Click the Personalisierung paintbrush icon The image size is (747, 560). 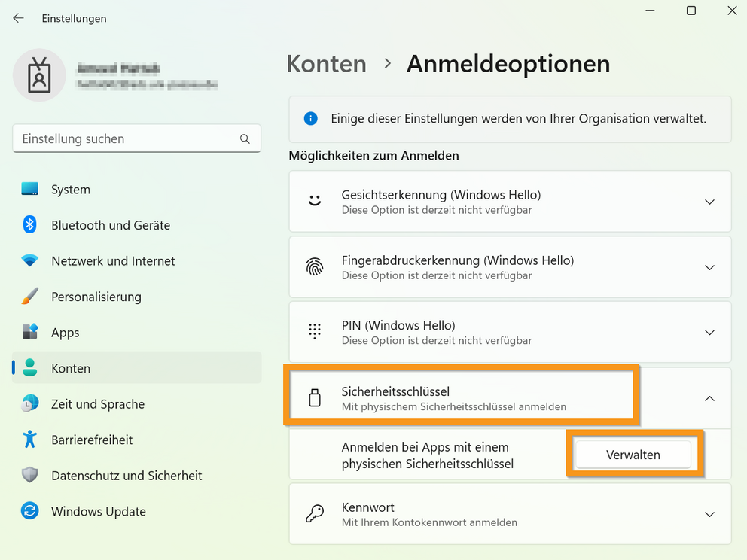(30, 297)
